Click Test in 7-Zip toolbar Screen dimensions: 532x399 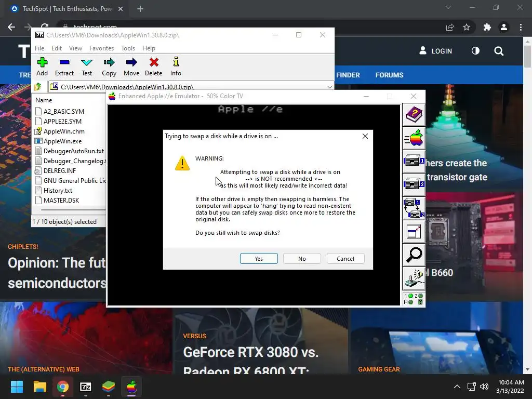coord(87,67)
